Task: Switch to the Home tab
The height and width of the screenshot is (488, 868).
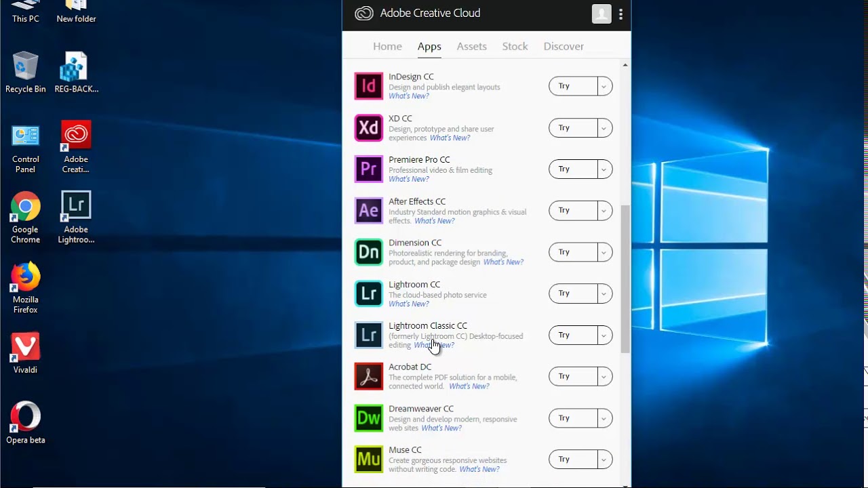Action: coord(387,46)
